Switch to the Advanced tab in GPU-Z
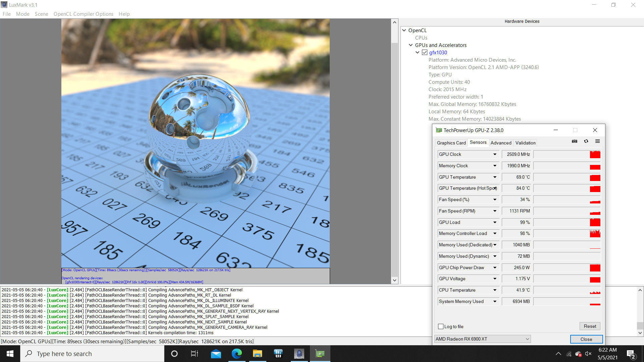The width and height of the screenshot is (644, 362). tap(501, 143)
